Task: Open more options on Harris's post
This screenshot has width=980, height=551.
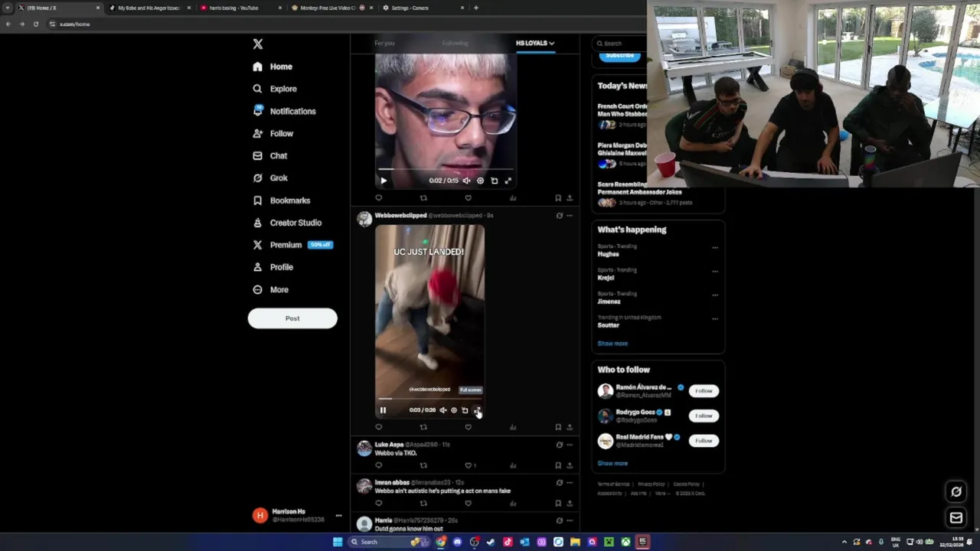Action: point(570,520)
